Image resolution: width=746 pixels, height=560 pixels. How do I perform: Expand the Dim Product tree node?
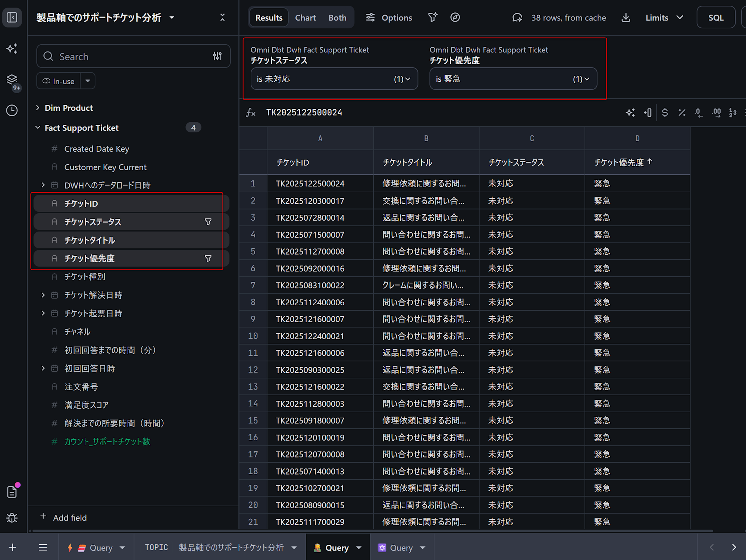coord(38,108)
